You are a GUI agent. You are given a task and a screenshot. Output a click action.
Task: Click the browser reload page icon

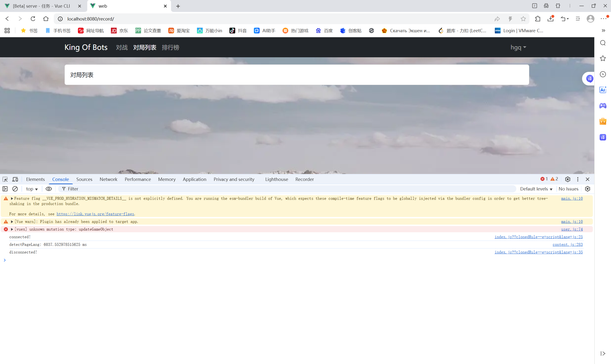tap(33, 19)
